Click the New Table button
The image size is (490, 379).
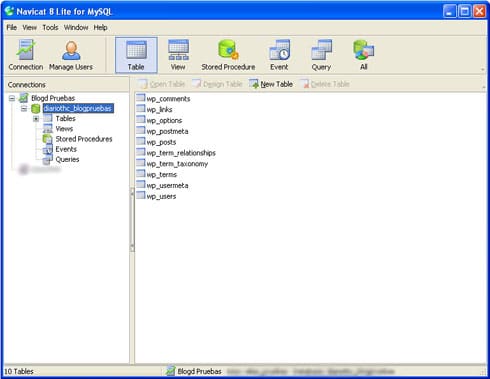pos(271,84)
